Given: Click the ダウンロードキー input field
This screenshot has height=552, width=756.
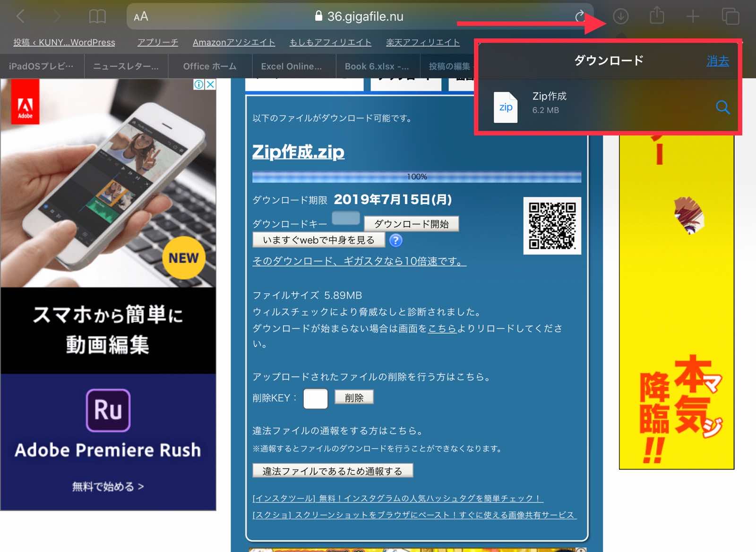Looking at the screenshot, I should pos(346,218).
